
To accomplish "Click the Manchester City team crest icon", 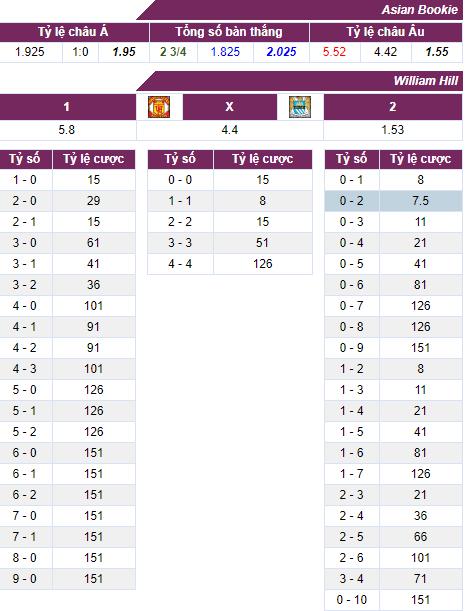I will 300,107.
